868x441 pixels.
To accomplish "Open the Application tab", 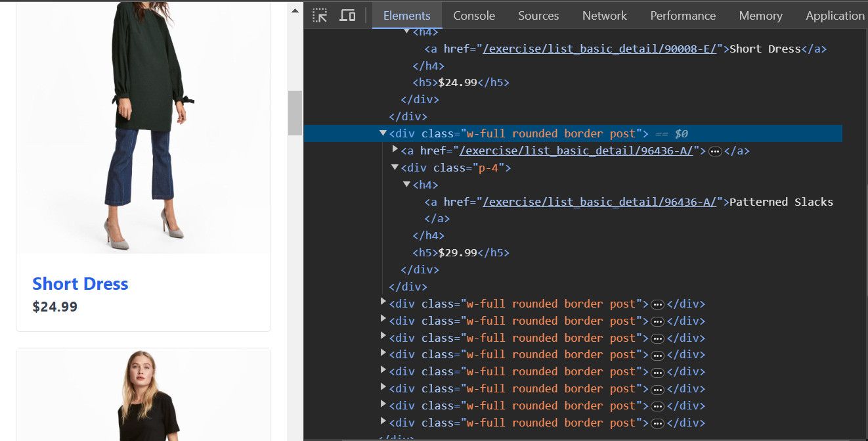I will click(x=835, y=15).
